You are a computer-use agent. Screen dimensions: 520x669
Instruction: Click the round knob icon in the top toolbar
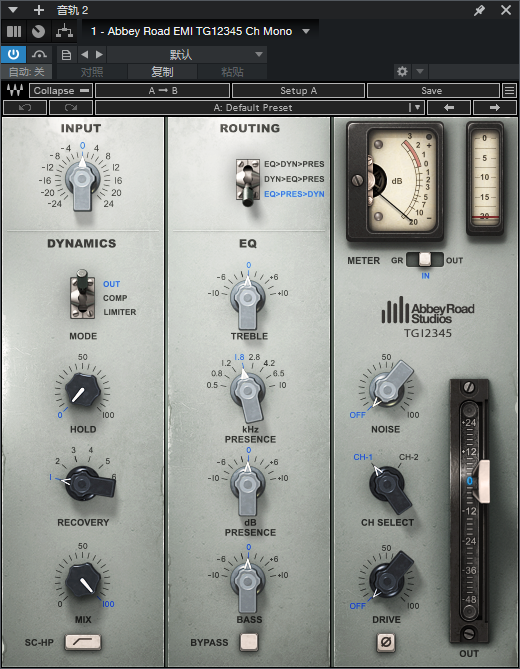point(38,32)
